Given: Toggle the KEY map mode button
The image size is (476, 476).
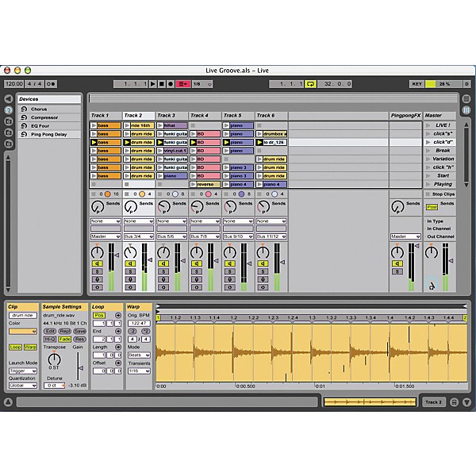Looking at the screenshot, I should 416,84.
